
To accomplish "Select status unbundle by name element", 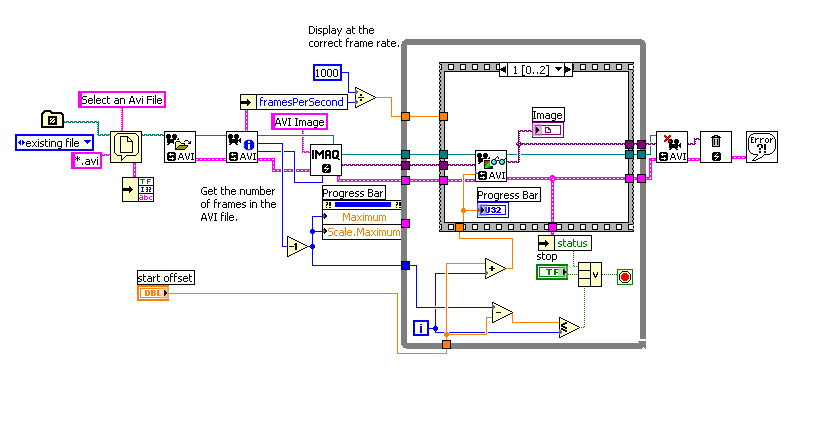I will (x=572, y=243).
